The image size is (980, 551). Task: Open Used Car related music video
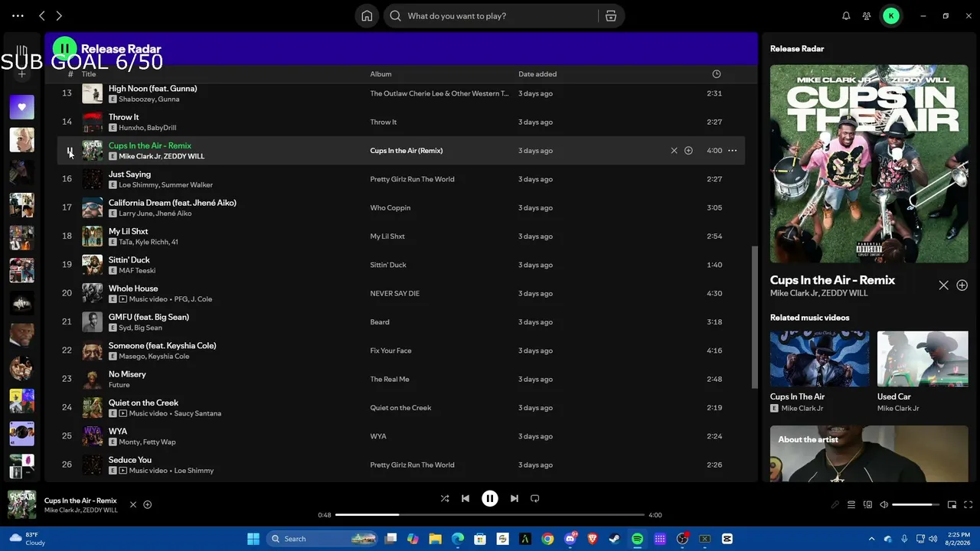point(923,359)
